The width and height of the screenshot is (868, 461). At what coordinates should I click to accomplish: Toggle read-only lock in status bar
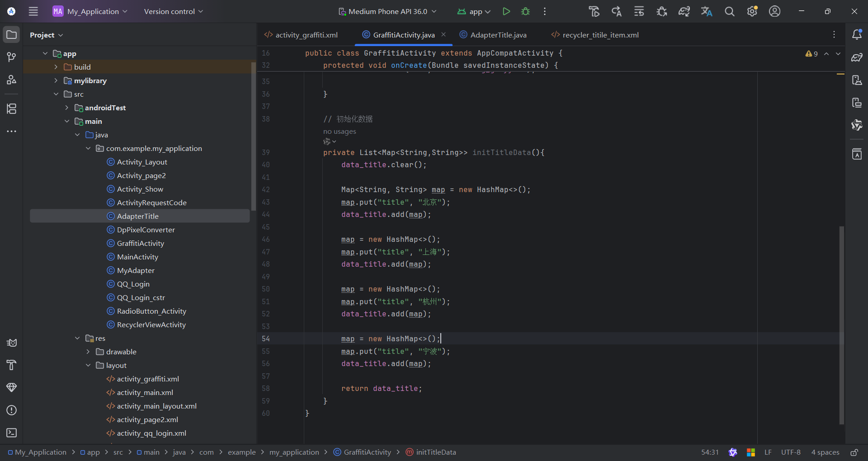pyautogui.click(x=854, y=452)
